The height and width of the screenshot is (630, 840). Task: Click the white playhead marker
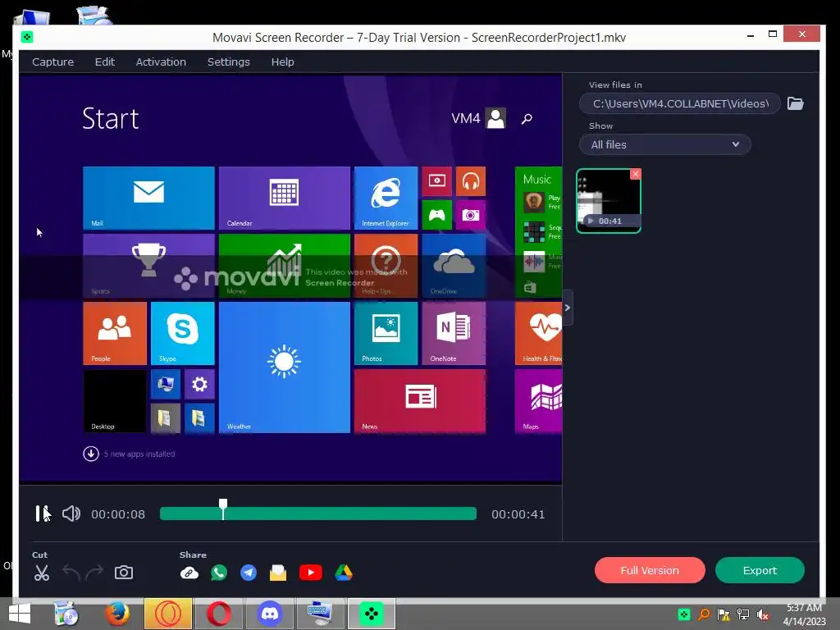[223, 509]
